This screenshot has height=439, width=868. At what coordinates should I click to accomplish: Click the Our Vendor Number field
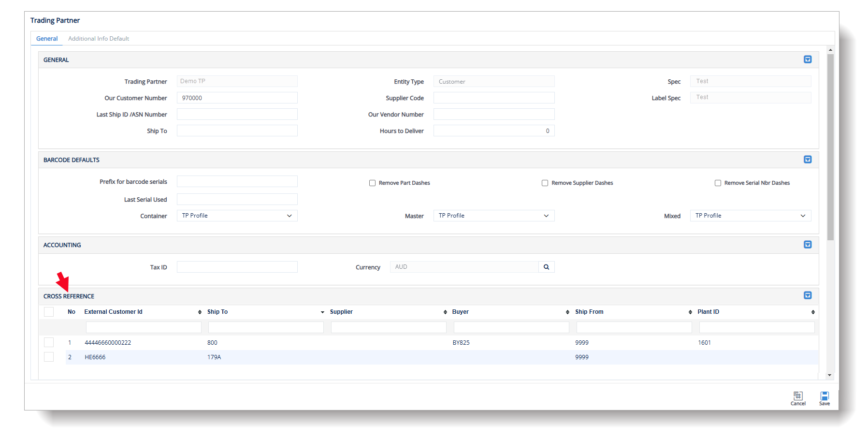(x=494, y=114)
